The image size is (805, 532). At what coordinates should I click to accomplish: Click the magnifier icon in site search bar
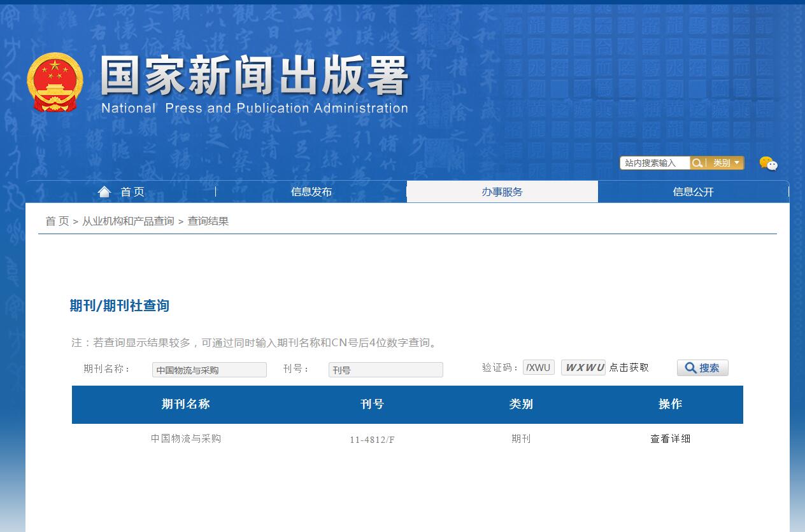pyautogui.click(x=697, y=162)
